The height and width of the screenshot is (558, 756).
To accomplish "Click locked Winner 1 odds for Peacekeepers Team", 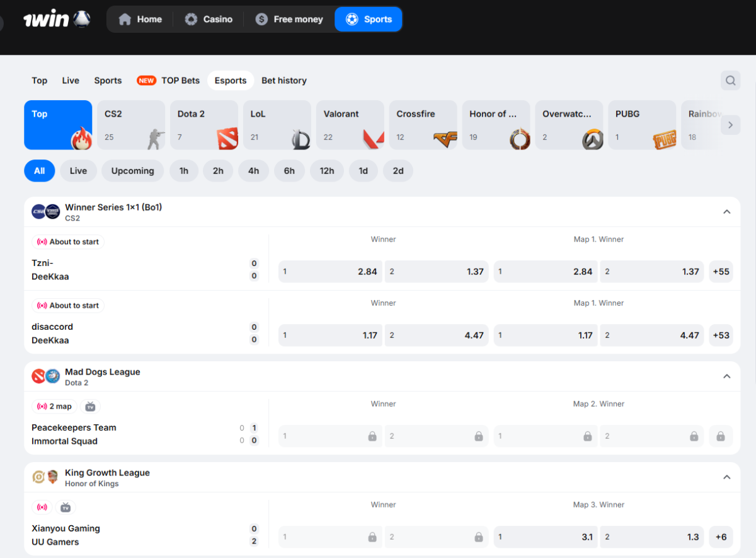I will point(330,436).
